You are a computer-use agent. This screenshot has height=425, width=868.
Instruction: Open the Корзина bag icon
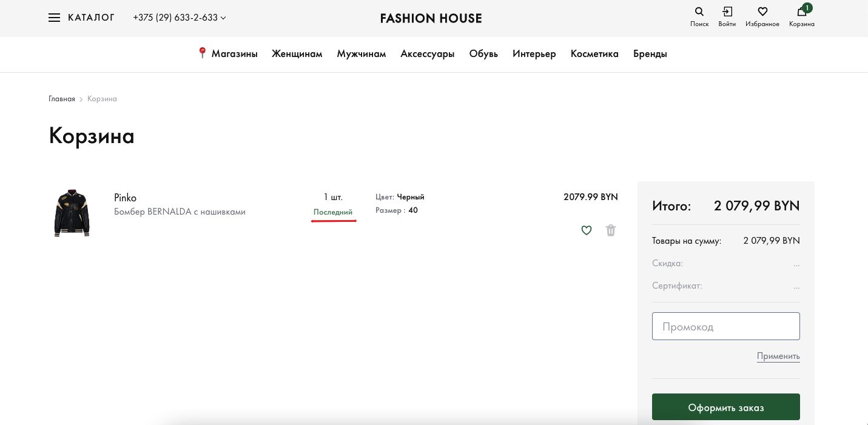[801, 12]
